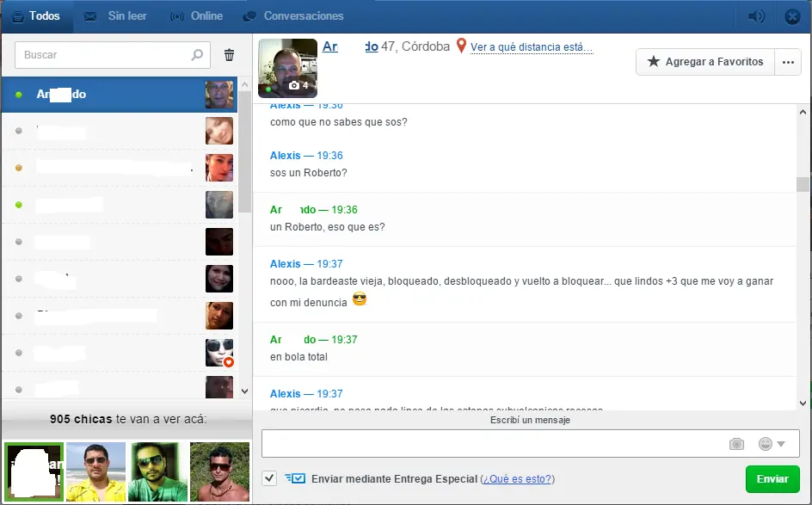Image resolution: width=812 pixels, height=505 pixels.
Task: Open the profile photo with 4 pictures
Action: [288, 68]
